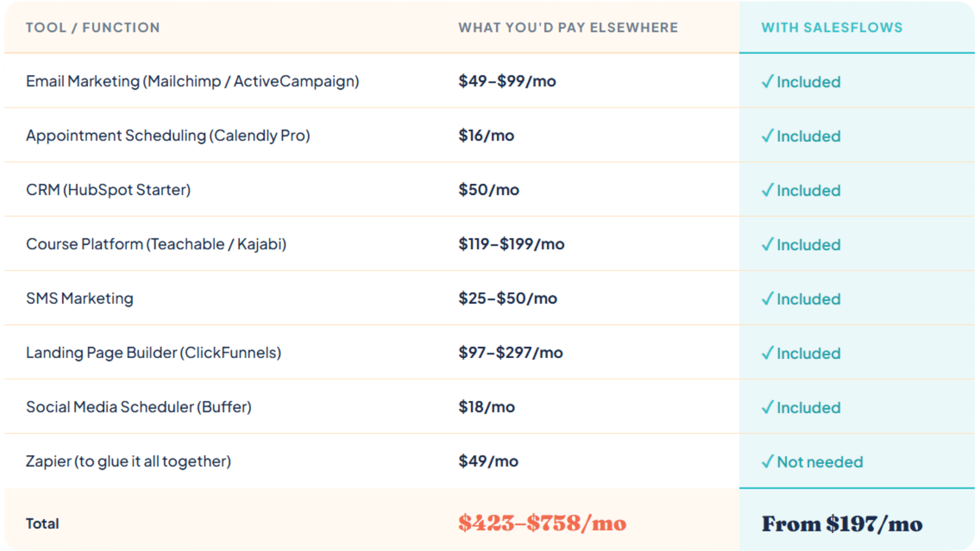The image size is (980, 551).
Task: Click the CRM row's Included checkmark
Action: pyautogui.click(x=767, y=190)
